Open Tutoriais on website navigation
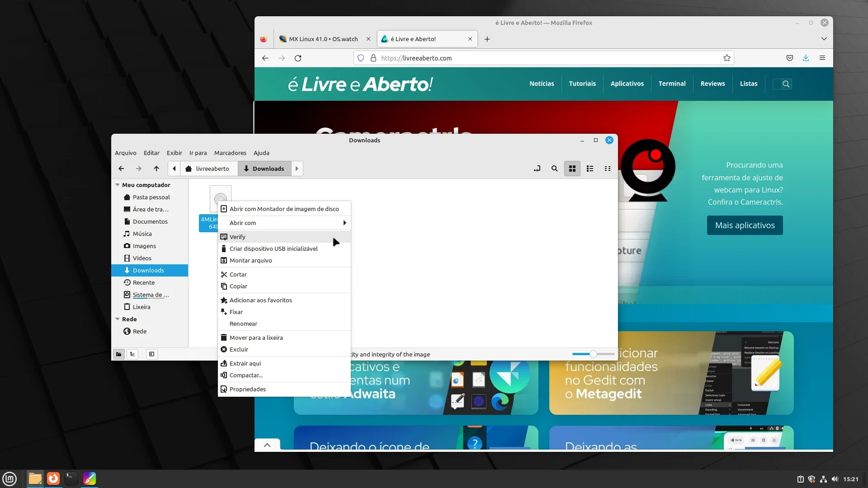The height and width of the screenshot is (488, 868). point(582,84)
